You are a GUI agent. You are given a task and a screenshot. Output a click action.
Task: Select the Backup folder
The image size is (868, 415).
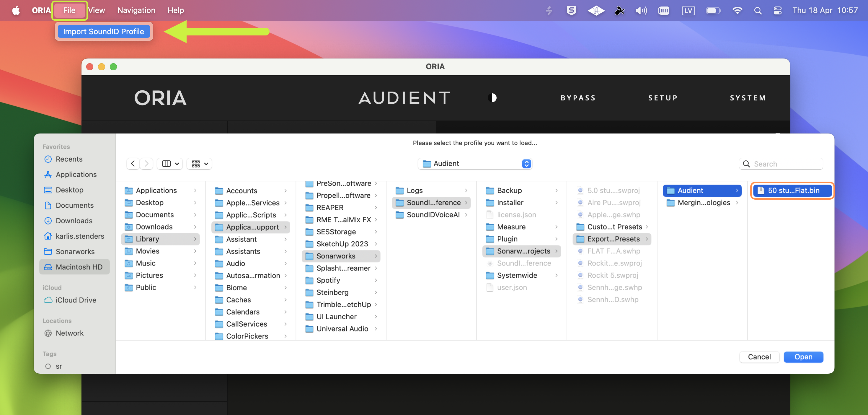[522, 191]
